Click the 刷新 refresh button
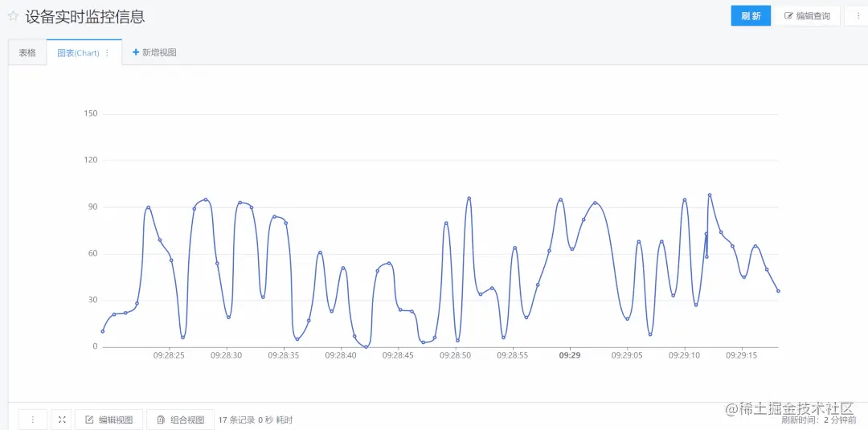 point(751,16)
